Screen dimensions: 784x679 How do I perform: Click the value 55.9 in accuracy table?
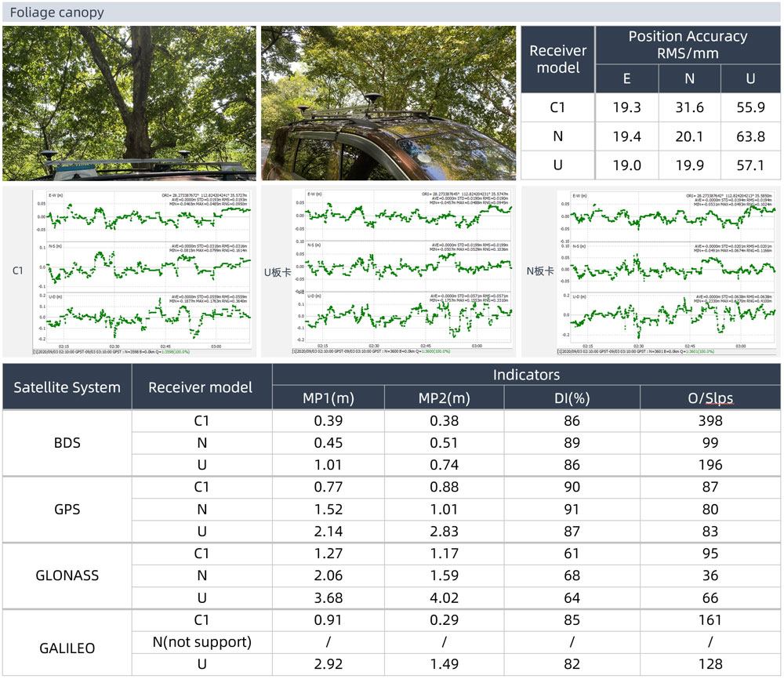(x=750, y=107)
